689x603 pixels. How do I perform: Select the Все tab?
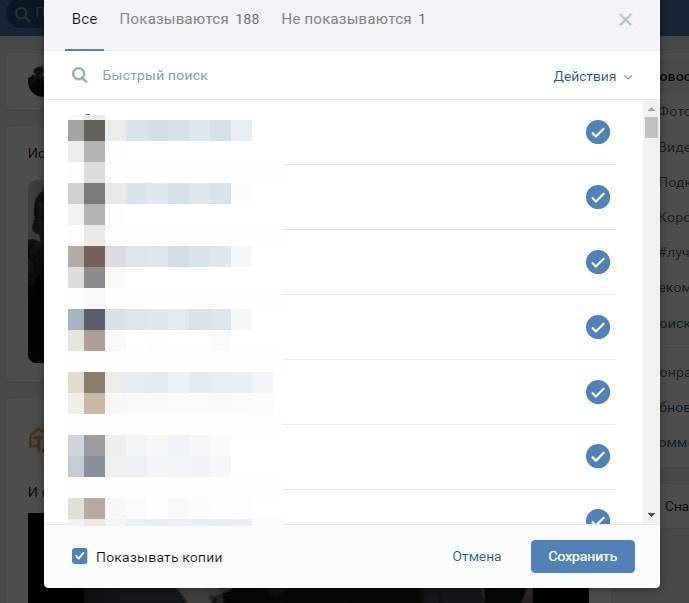[84, 19]
